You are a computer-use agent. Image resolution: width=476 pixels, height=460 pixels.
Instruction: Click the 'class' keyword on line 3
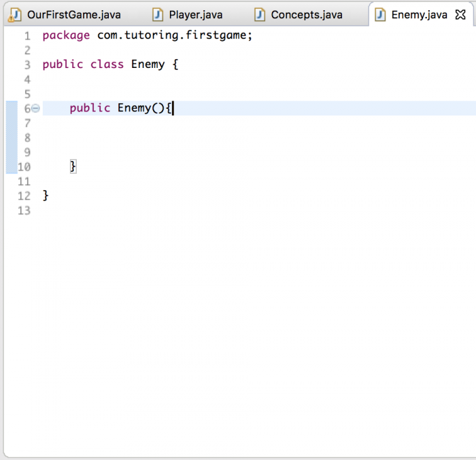point(107,65)
